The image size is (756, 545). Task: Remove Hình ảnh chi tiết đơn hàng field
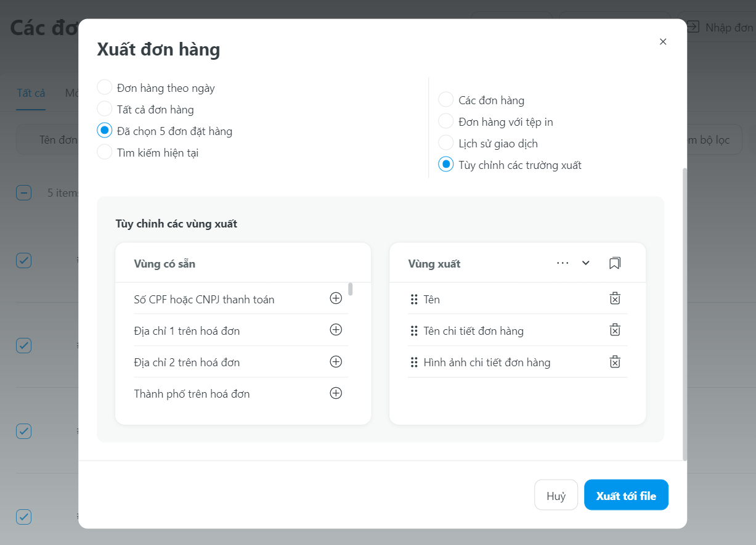pyautogui.click(x=614, y=361)
